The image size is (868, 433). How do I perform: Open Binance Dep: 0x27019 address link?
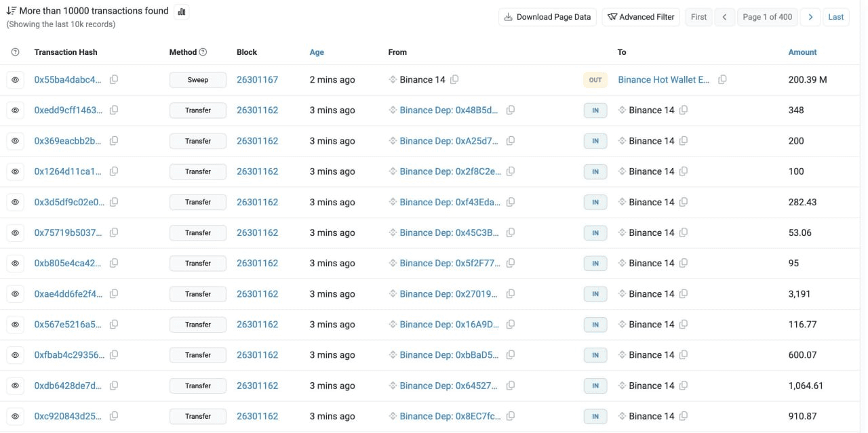click(x=449, y=294)
